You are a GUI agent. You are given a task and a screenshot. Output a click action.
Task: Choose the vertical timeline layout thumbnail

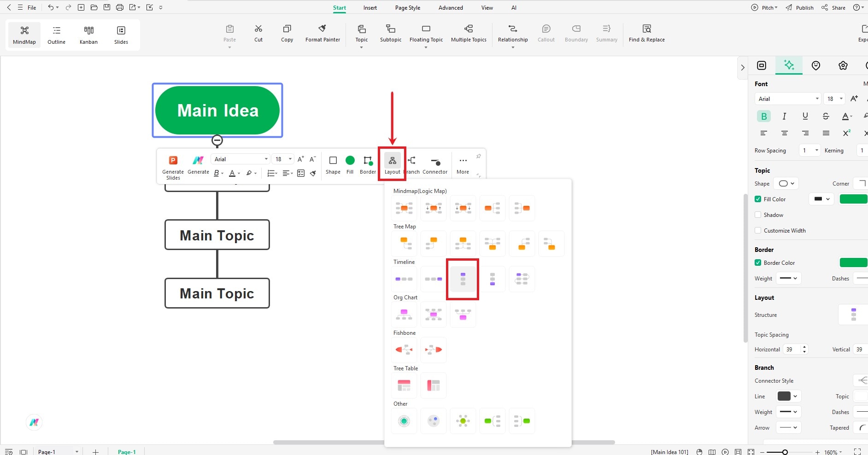463,279
